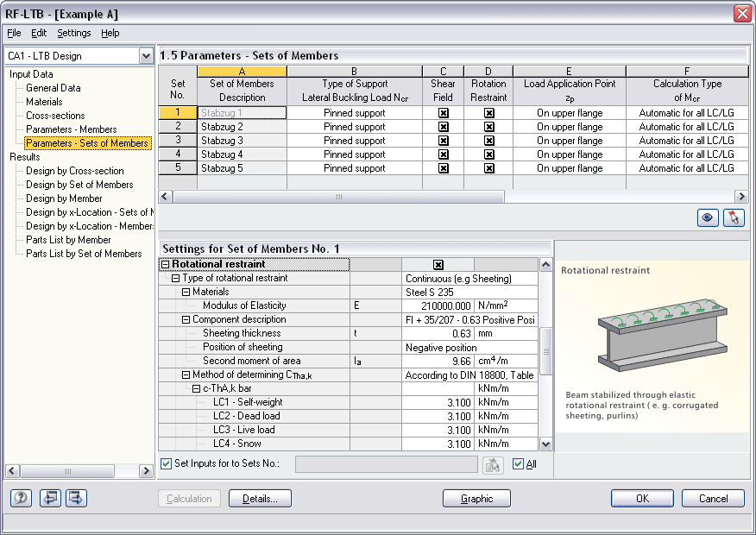The width and height of the screenshot is (756, 535).
Task: Click the Graphic button
Action: pyautogui.click(x=476, y=499)
